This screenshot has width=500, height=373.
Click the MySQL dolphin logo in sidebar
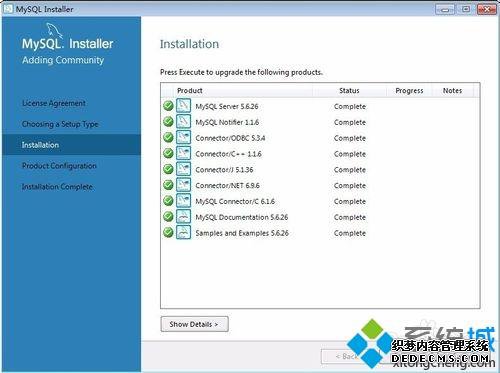55,31
